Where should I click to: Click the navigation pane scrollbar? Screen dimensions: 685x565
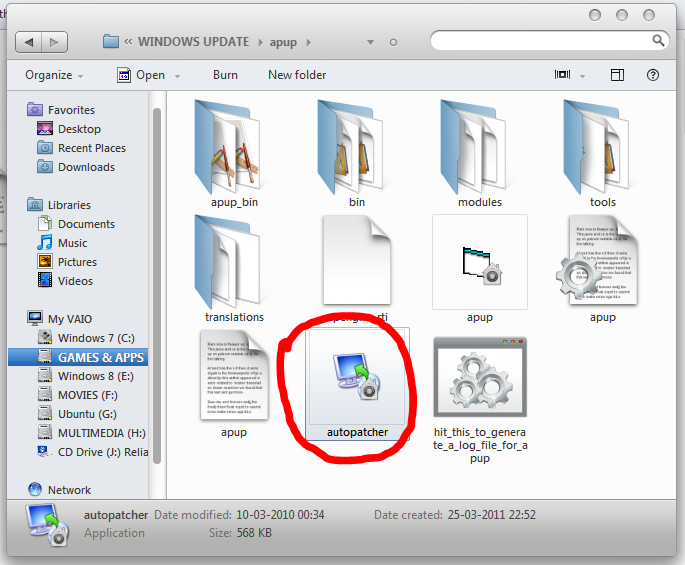click(x=157, y=285)
